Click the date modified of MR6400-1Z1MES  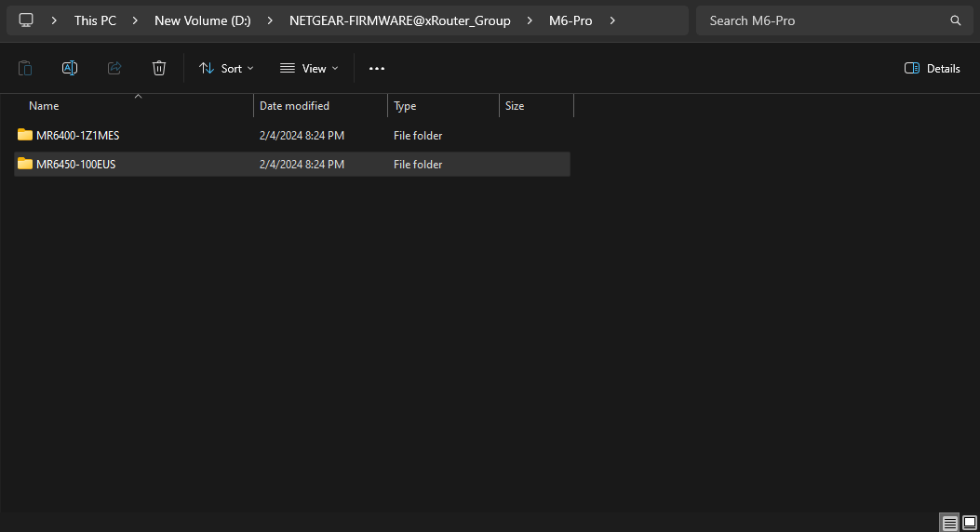coord(302,136)
